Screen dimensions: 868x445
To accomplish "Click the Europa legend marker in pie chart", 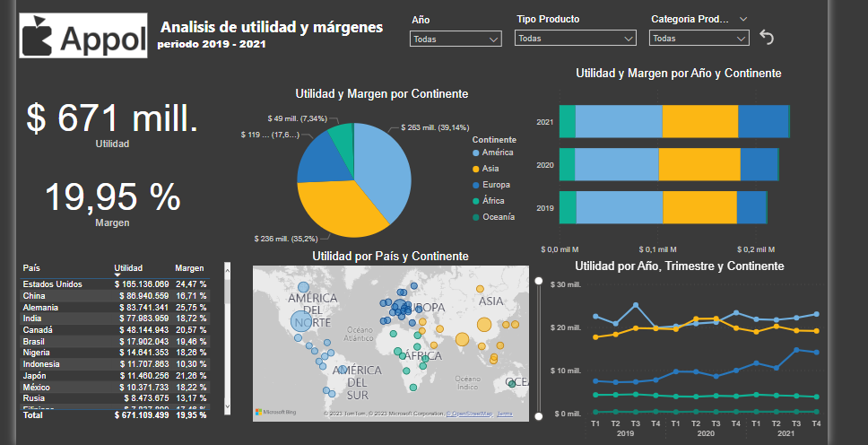I will (x=475, y=185).
